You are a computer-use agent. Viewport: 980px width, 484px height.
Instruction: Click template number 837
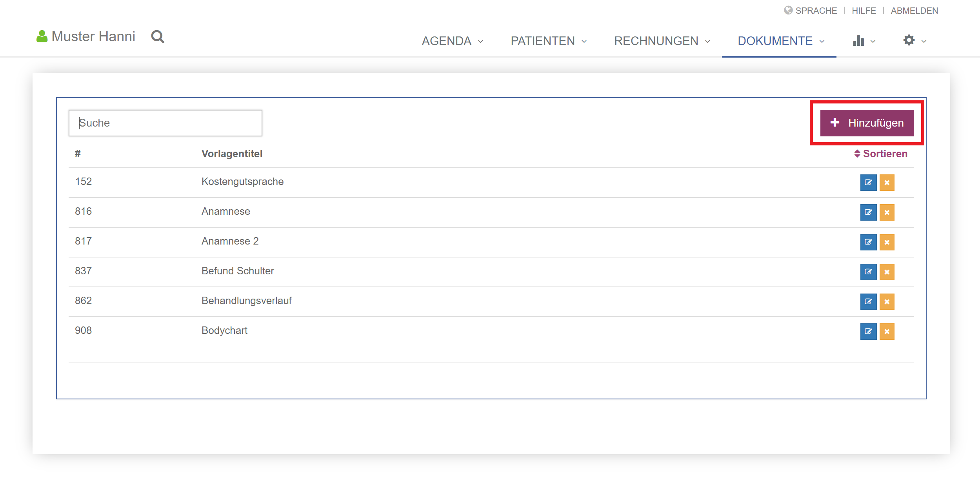point(83,271)
